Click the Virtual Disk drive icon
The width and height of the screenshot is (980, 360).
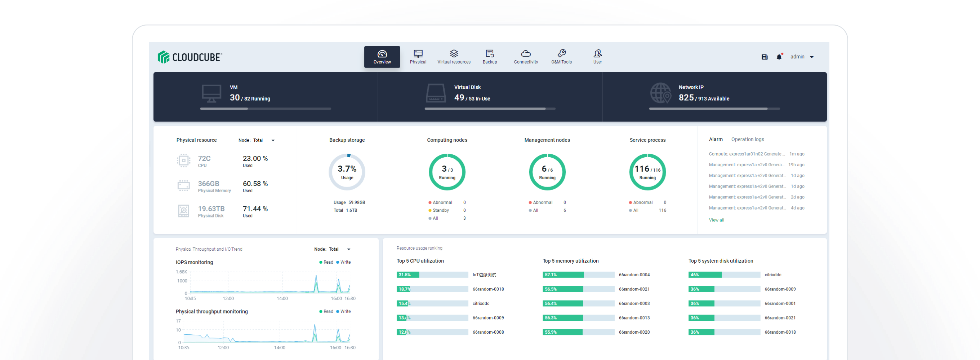[436, 93]
